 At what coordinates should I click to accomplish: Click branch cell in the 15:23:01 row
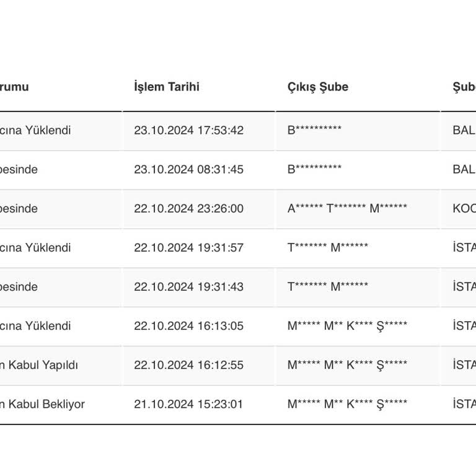click(x=347, y=404)
